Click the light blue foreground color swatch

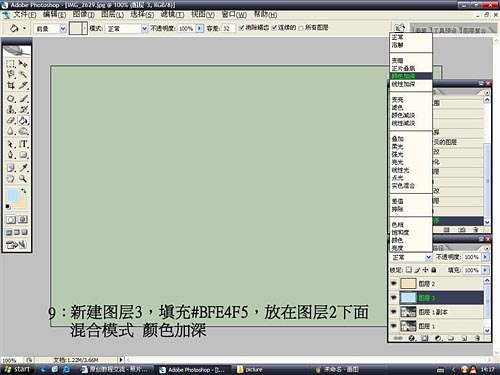(x=13, y=195)
